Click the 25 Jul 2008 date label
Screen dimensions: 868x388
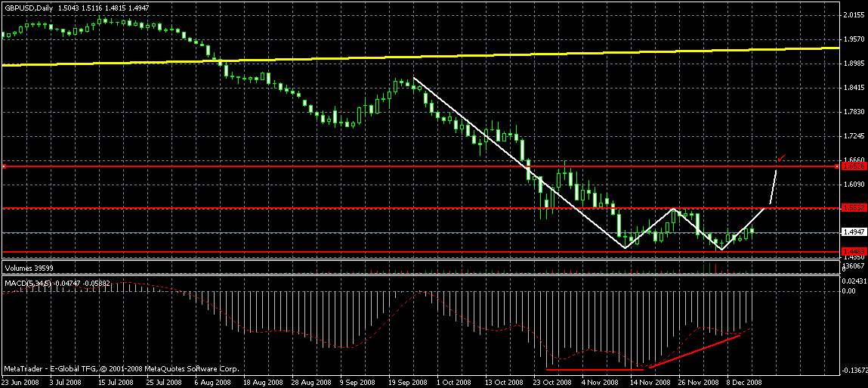tap(165, 383)
